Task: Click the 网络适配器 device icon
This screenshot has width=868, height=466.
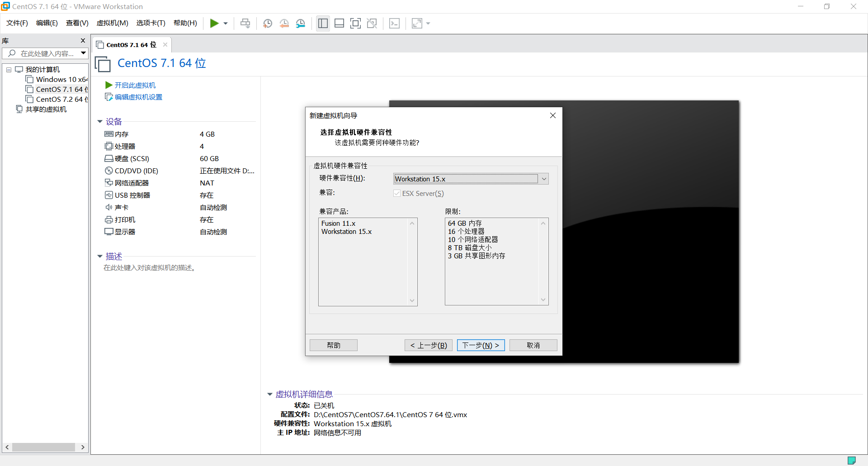Action: click(x=109, y=183)
